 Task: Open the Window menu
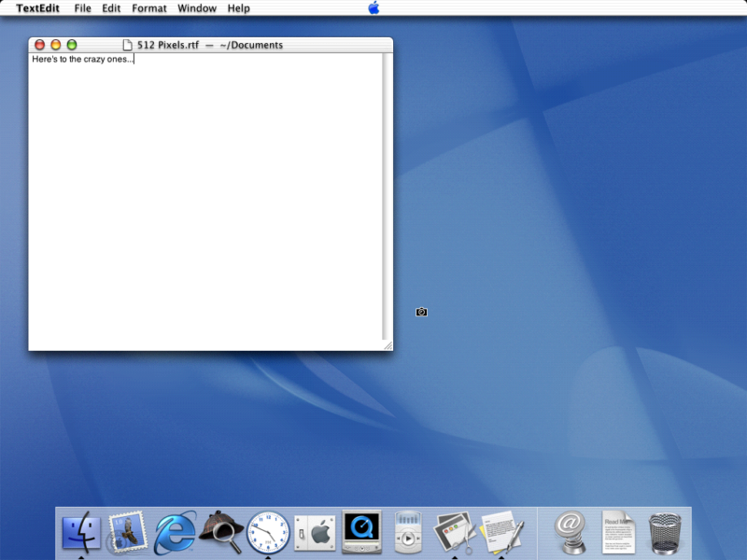[x=197, y=8]
